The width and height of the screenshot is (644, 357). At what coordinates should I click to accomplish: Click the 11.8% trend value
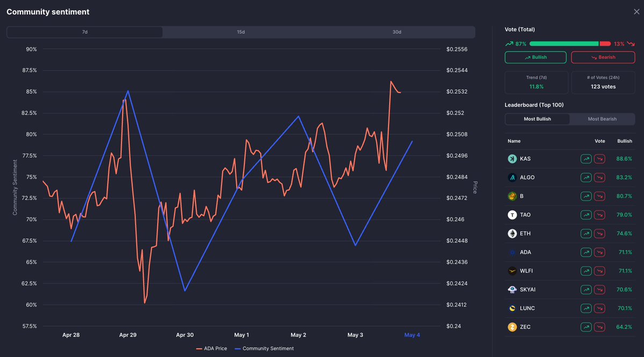(x=537, y=86)
